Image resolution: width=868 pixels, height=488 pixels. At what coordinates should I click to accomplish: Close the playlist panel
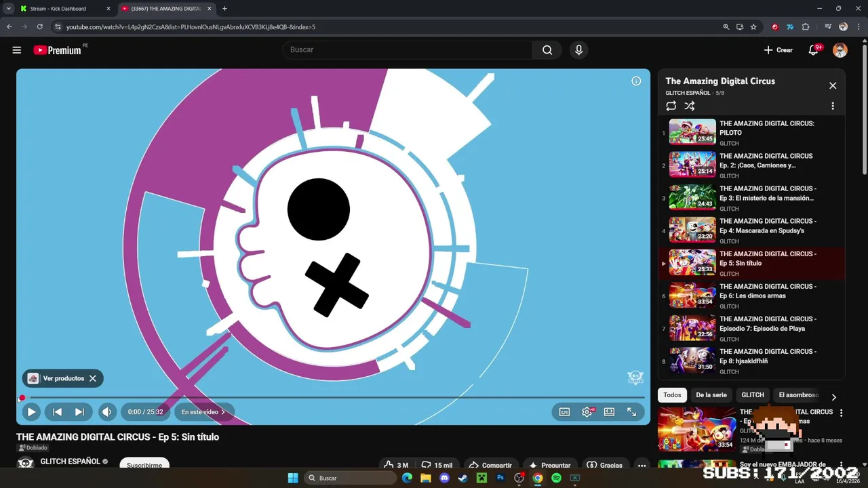(833, 85)
